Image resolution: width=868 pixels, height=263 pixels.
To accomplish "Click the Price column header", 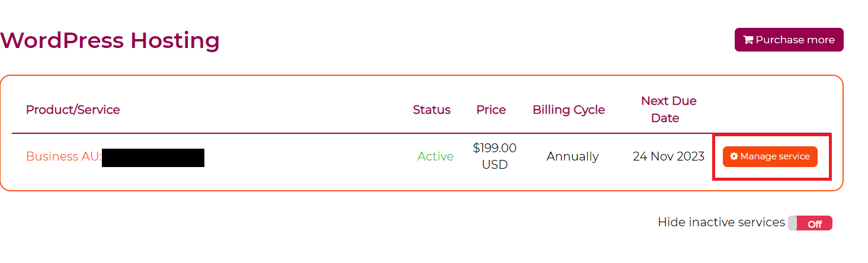I will coord(491,110).
